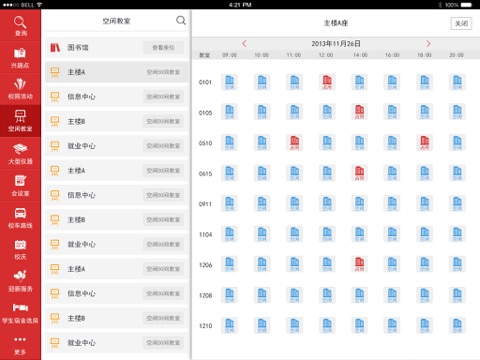
Task: Tap the free icon for 0911 at 16:00
Action: point(392,204)
